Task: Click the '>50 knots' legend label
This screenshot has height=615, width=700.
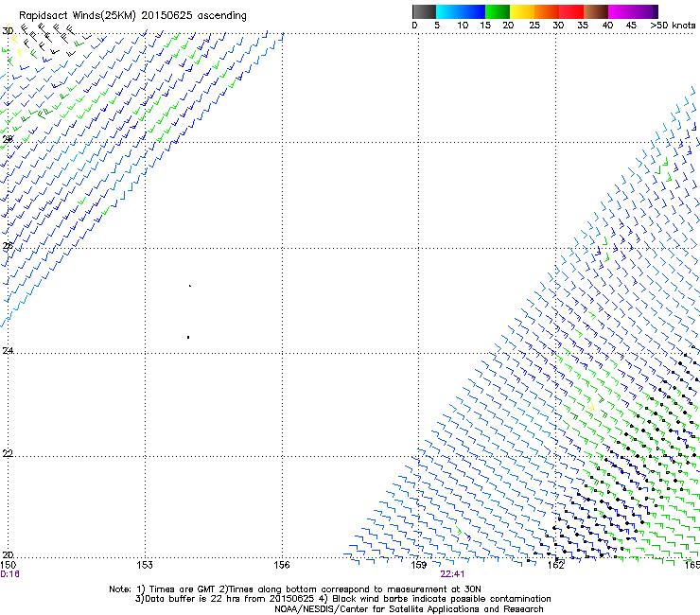Action: pyautogui.click(x=673, y=26)
